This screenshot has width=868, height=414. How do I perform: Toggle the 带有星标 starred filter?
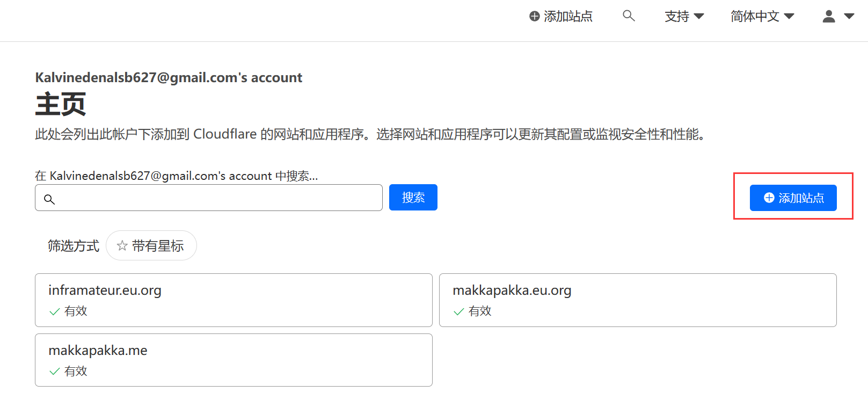coord(151,246)
